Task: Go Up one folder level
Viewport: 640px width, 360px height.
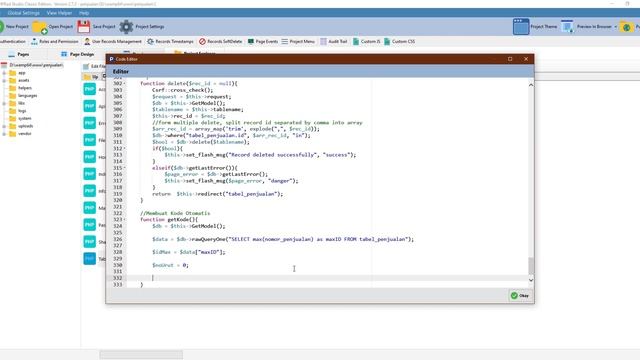Action: (x=91, y=77)
